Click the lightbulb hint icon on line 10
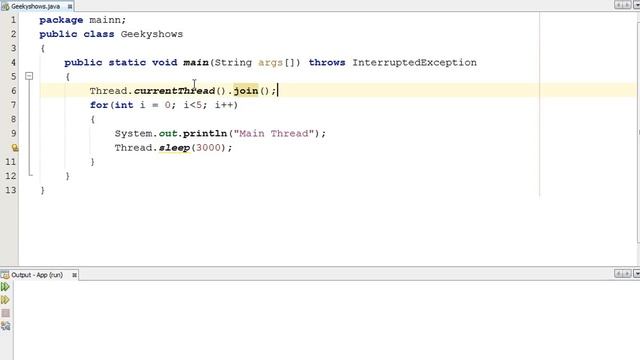Image resolution: width=640 pixels, height=360 pixels. coord(14,148)
